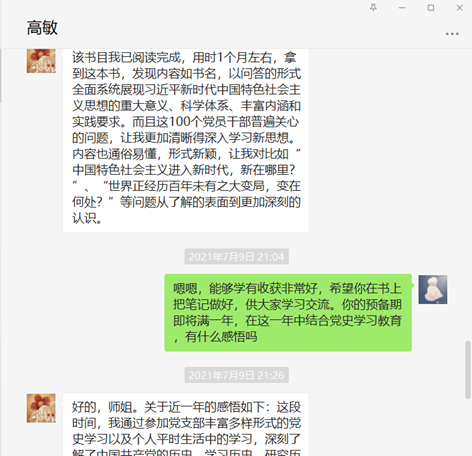Open the three-dot chat info menu
The image size is (472, 456).
(452, 34)
